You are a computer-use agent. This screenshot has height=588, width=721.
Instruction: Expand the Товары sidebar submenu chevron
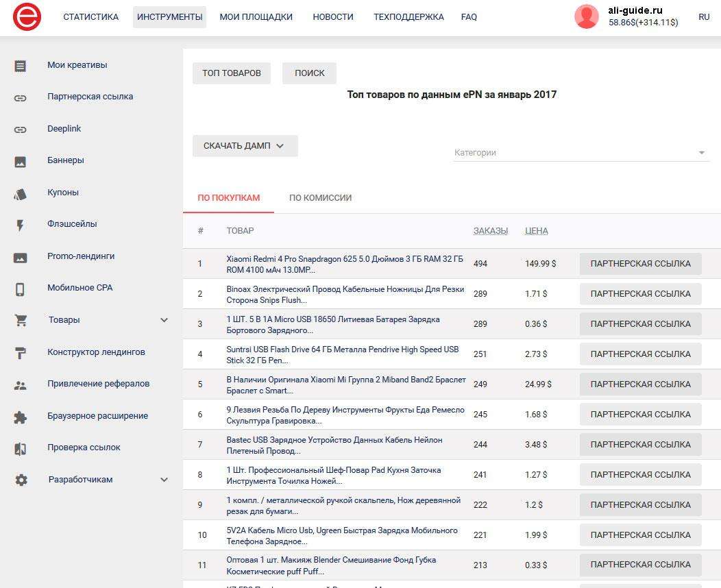164,320
